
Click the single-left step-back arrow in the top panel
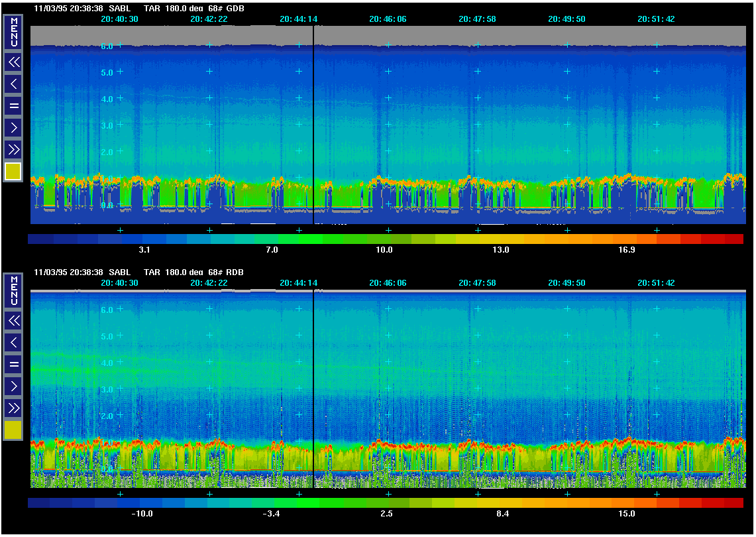(13, 84)
